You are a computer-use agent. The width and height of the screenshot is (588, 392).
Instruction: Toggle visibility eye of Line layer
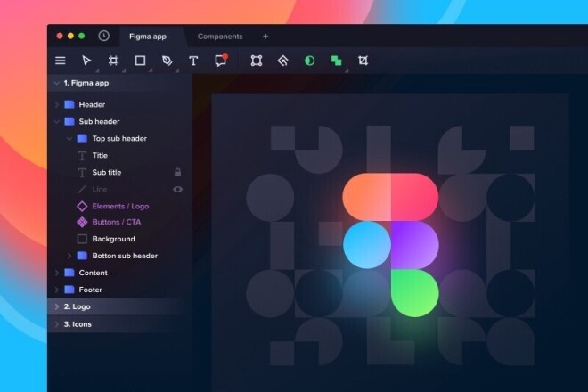click(178, 190)
